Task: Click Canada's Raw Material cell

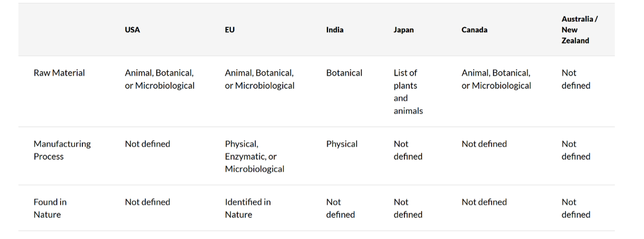Action: [496, 79]
